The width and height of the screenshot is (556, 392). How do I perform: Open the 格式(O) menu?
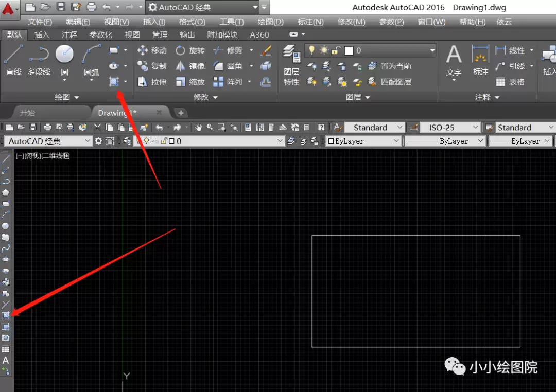[192, 22]
